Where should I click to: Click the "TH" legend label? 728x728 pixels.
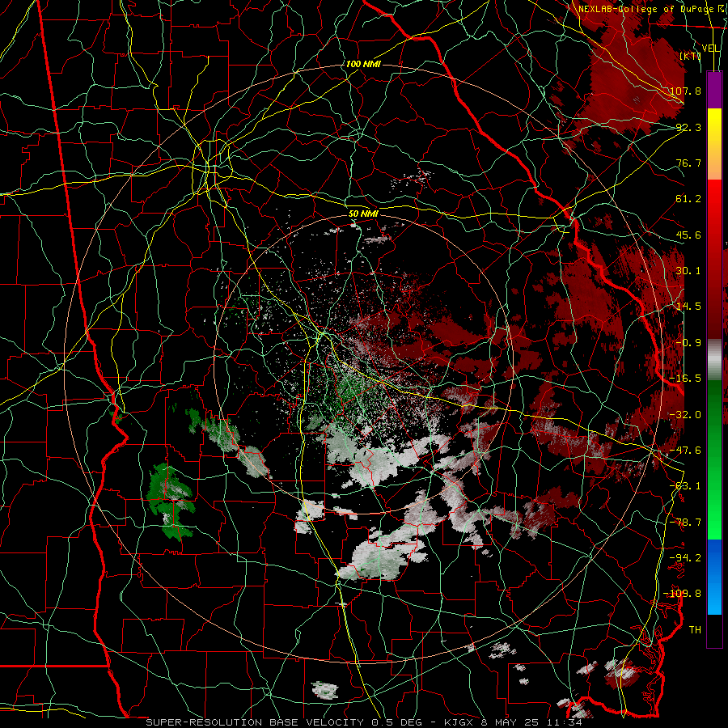click(695, 630)
